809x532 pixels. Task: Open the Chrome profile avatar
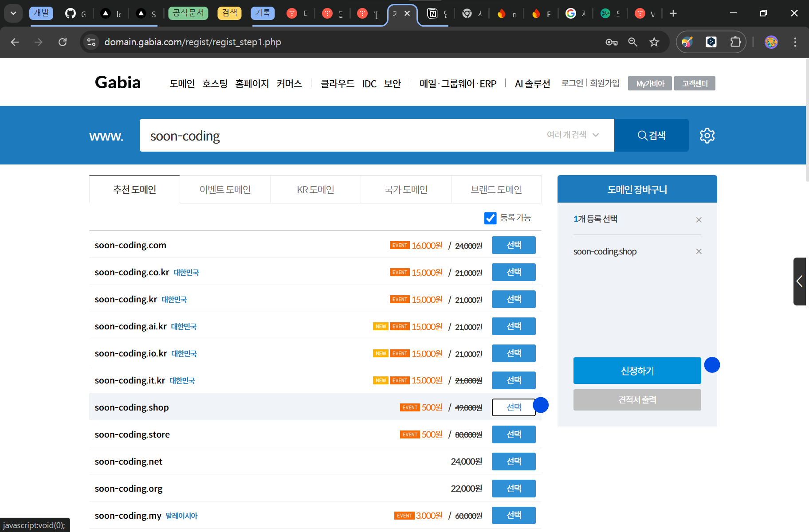(771, 42)
